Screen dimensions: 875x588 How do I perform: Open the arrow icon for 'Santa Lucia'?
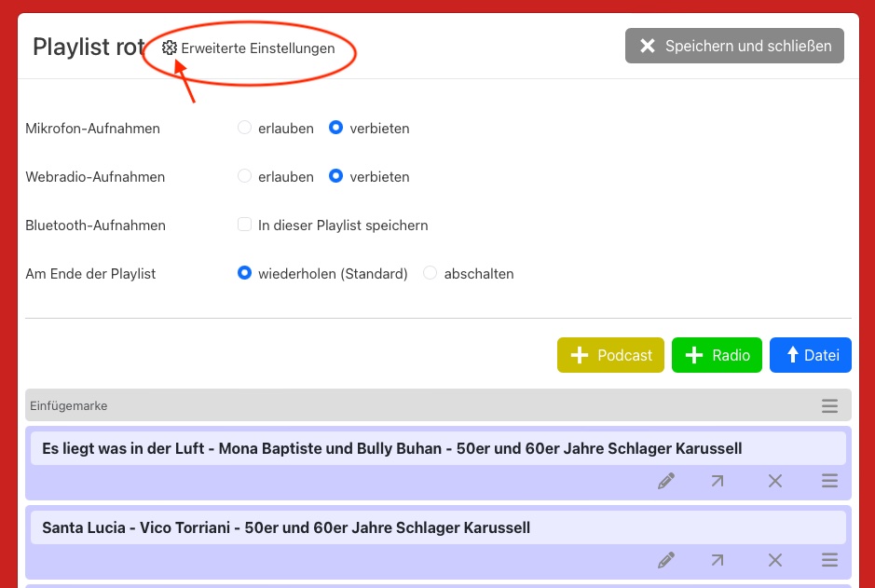tap(718, 560)
